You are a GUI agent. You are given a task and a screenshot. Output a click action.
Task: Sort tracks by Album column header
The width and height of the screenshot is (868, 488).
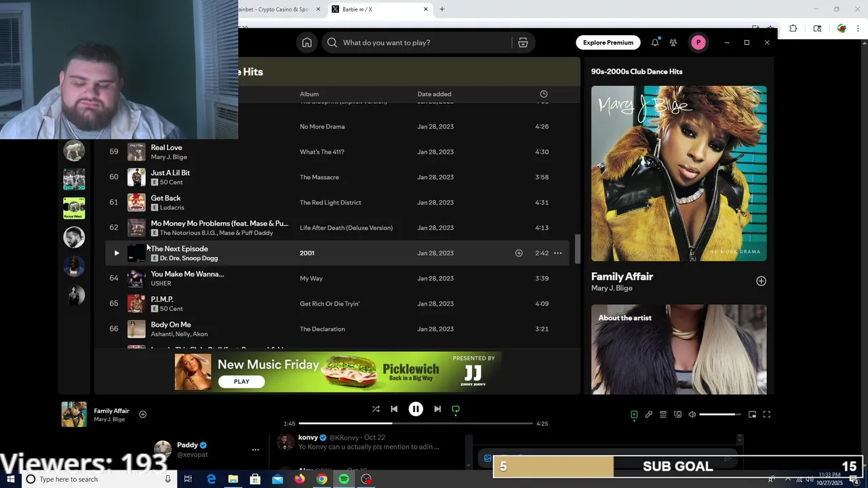point(309,94)
